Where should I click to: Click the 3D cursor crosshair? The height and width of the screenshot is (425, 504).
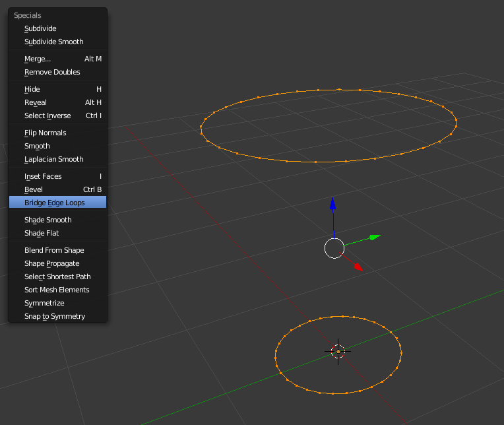pyautogui.click(x=338, y=351)
